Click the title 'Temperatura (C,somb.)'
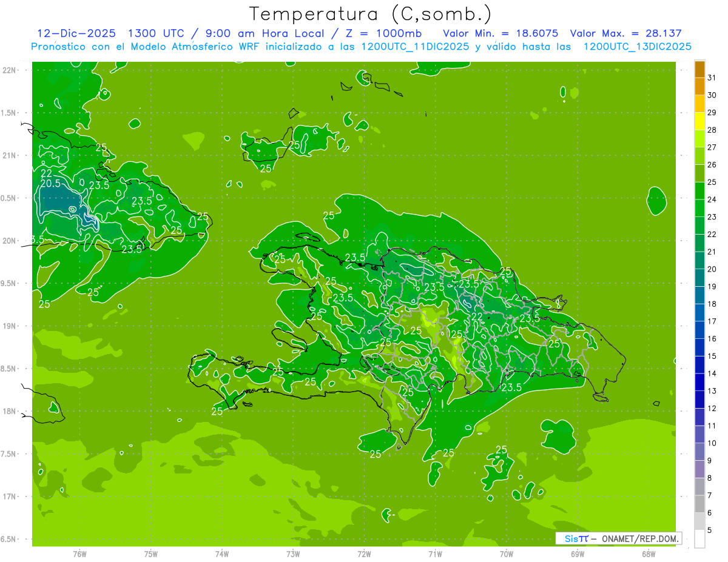This screenshot has width=728, height=562. 369,14
